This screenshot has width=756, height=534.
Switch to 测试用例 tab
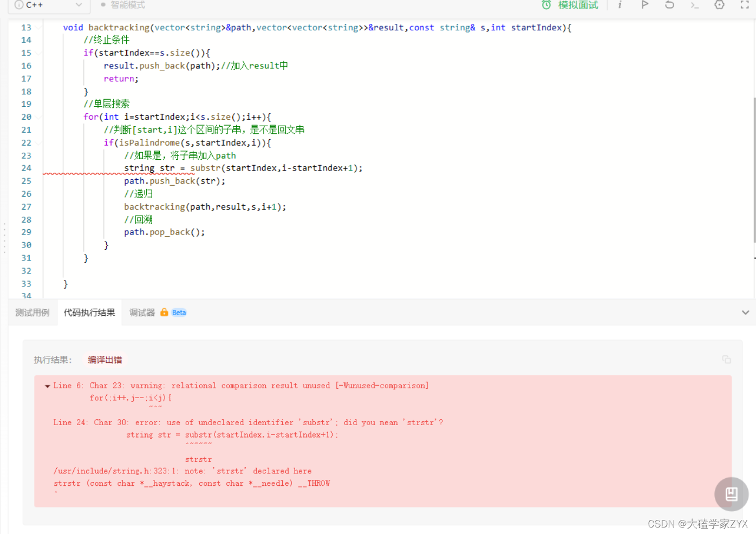click(32, 312)
